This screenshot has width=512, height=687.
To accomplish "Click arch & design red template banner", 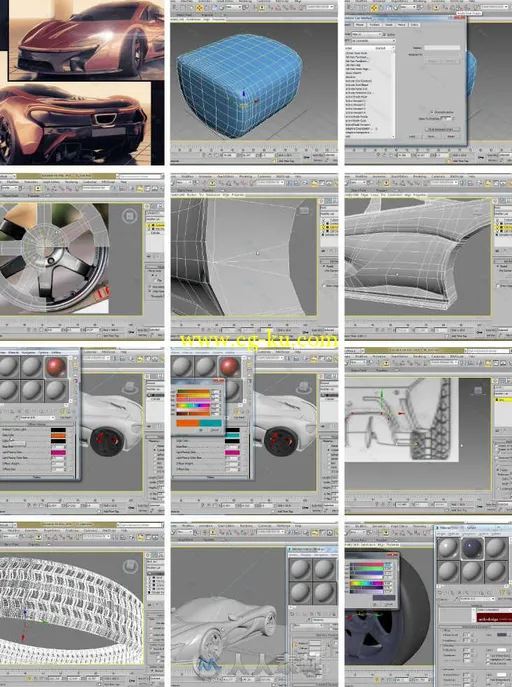I will click(x=493, y=619).
